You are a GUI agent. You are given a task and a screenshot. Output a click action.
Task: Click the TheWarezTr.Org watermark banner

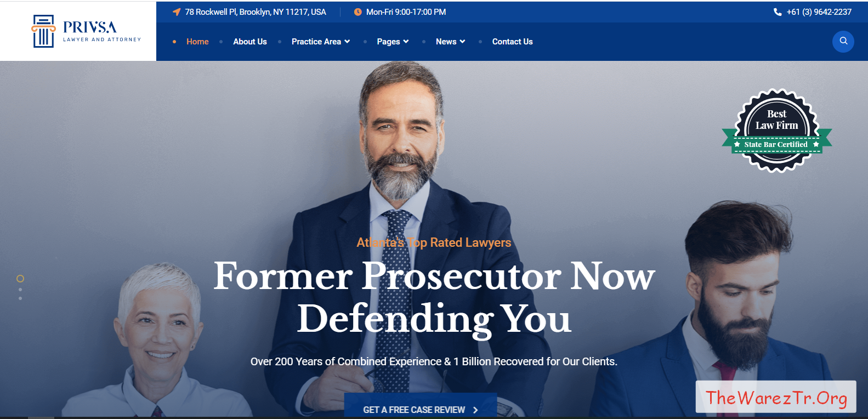pos(776,397)
